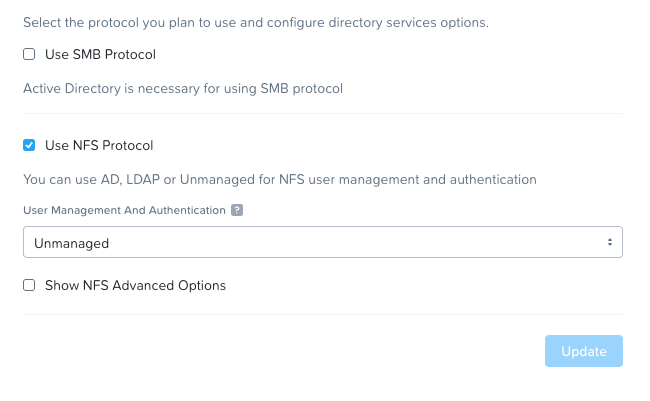This screenshot has height=401, width=650.
Task: Click the help icon beside User Management label
Action: (x=237, y=210)
